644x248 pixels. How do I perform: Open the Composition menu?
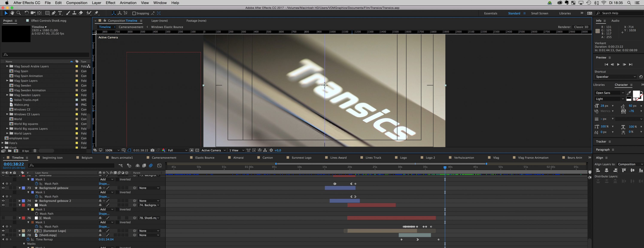pos(76,3)
